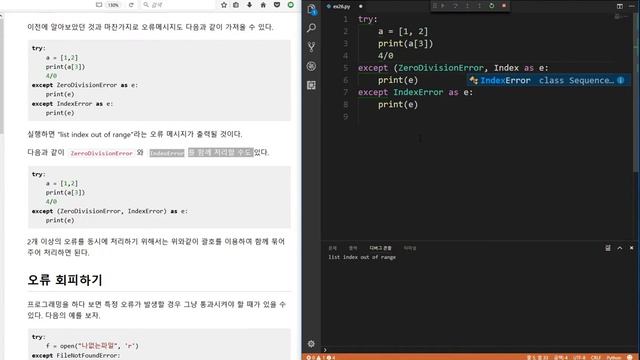
Task: Open the browser bookmarks library icon
Action: pos(236,5)
